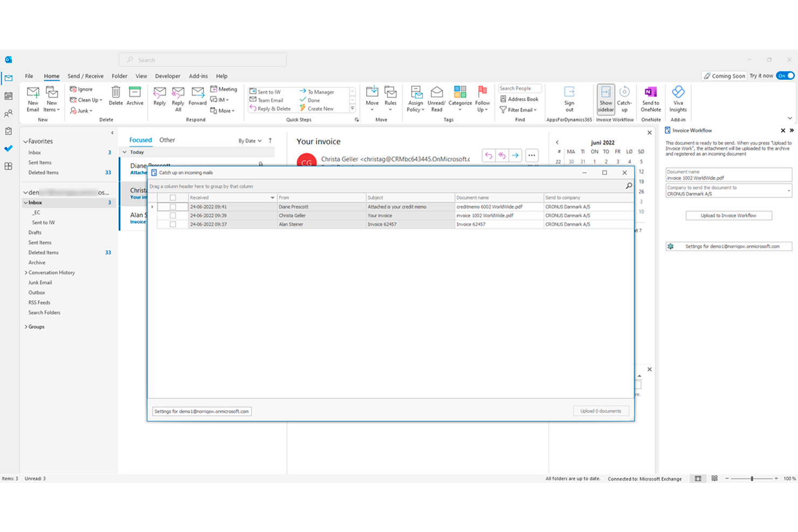
Task: Adjust the zoom slider in the status bar
Action: (753, 478)
